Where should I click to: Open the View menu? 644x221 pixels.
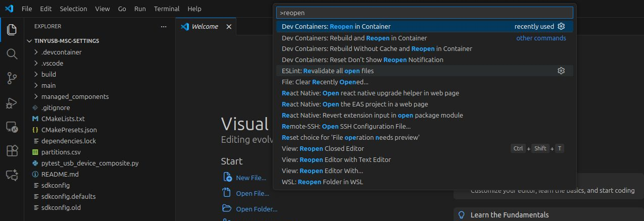point(102,9)
